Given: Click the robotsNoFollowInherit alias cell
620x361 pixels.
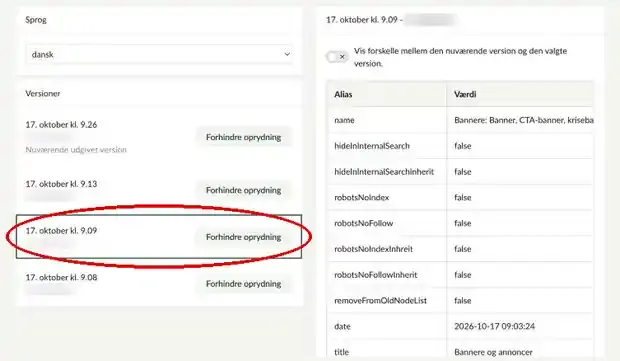Looking at the screenshot, I should coord(387,275).
